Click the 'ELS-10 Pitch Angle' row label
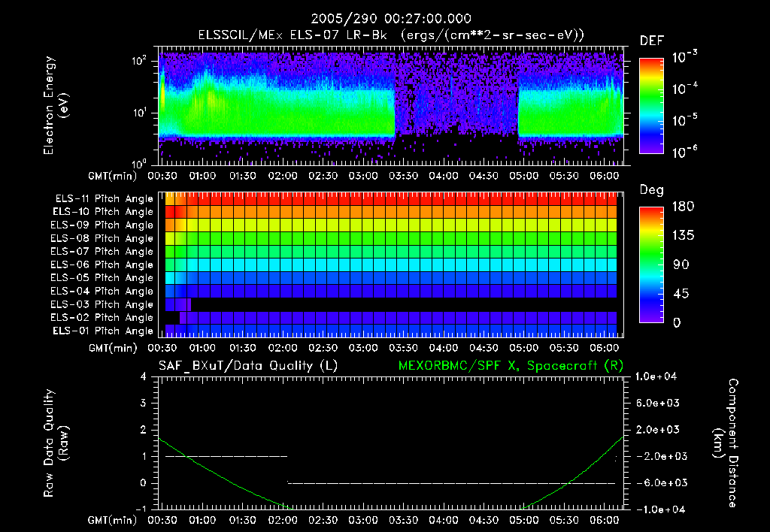This screenshot has width=770, height=532. (103, 212)
